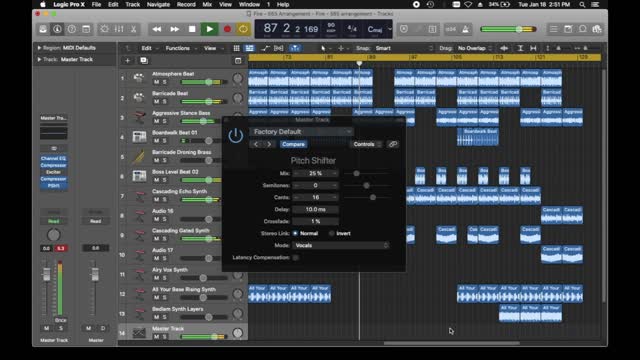Toggle Show Automation curve icon

(x=265, y=48)
